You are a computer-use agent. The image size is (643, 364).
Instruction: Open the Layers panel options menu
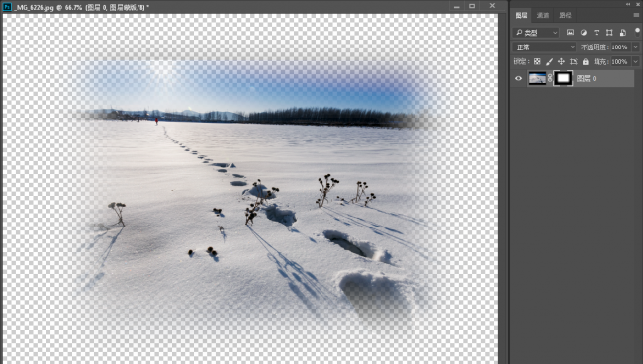click(x=636, y=15)
